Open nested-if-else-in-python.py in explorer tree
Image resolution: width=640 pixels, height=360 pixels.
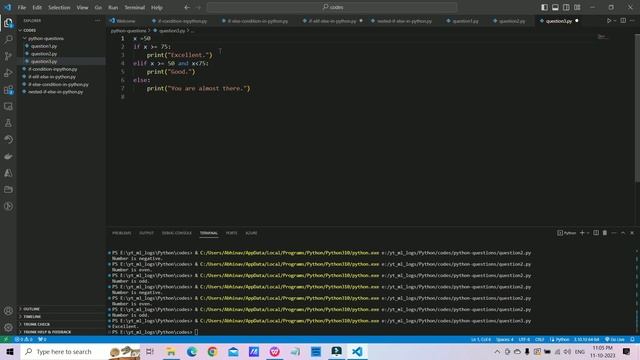point(56,92)
